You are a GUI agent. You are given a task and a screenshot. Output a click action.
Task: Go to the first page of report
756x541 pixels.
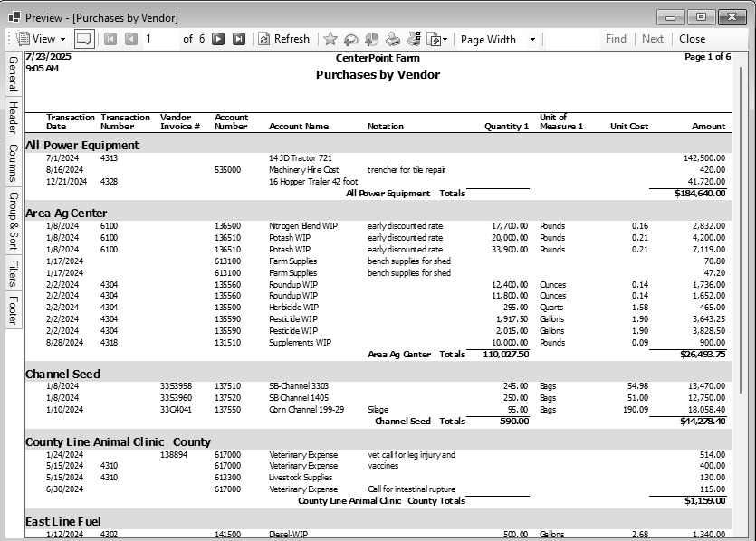point(110,39)
